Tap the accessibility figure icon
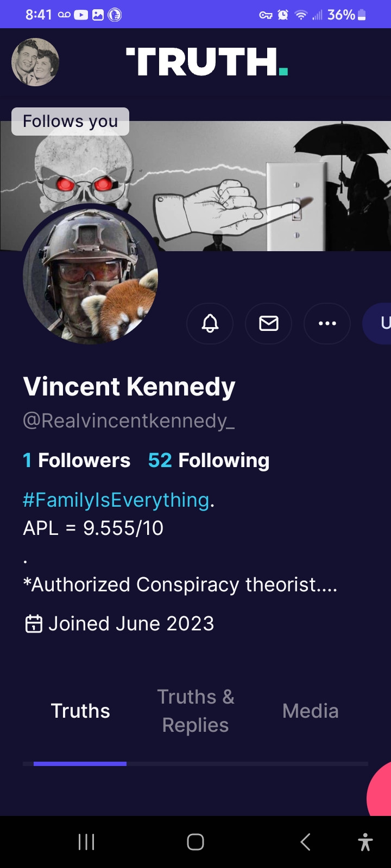The width and height of the screenshot is (391, 868). pyautogui.click(x=365, y=842)
